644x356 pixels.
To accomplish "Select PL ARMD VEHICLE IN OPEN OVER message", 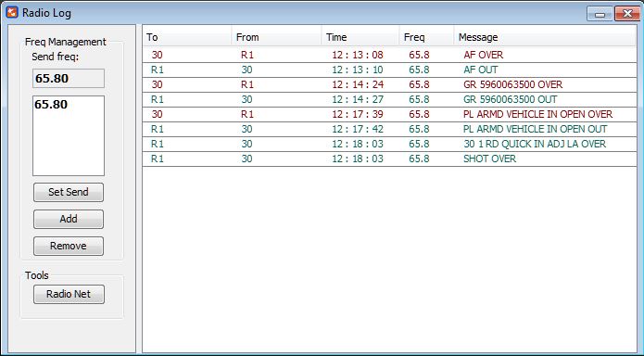I will click(389, 114).
